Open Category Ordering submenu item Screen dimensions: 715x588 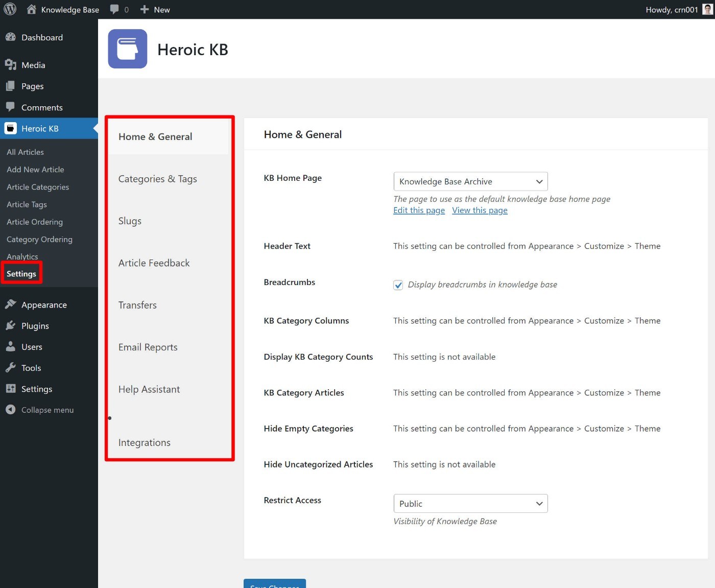[x=39, y=239]
